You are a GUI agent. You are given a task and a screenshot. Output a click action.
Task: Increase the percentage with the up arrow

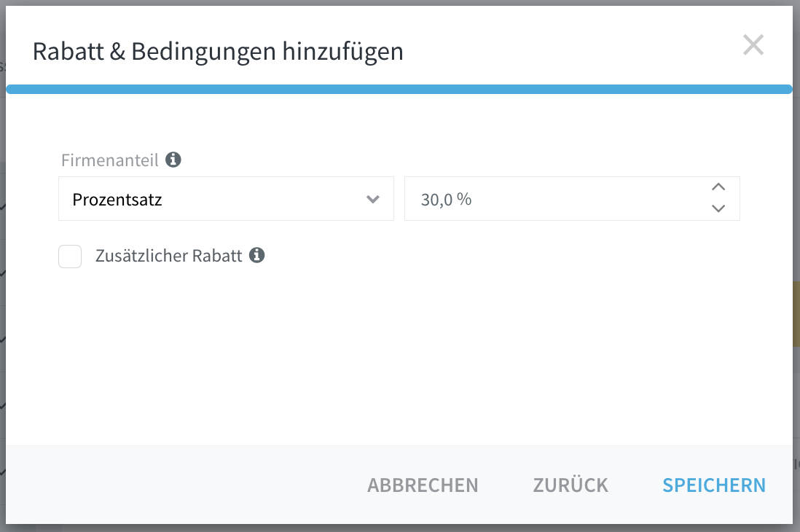(718, 187)
